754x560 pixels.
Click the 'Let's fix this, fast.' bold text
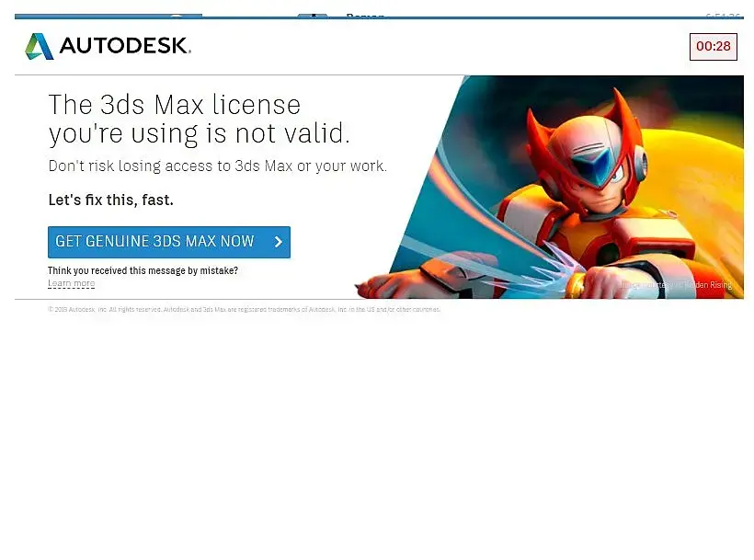(x=110, y=200)
